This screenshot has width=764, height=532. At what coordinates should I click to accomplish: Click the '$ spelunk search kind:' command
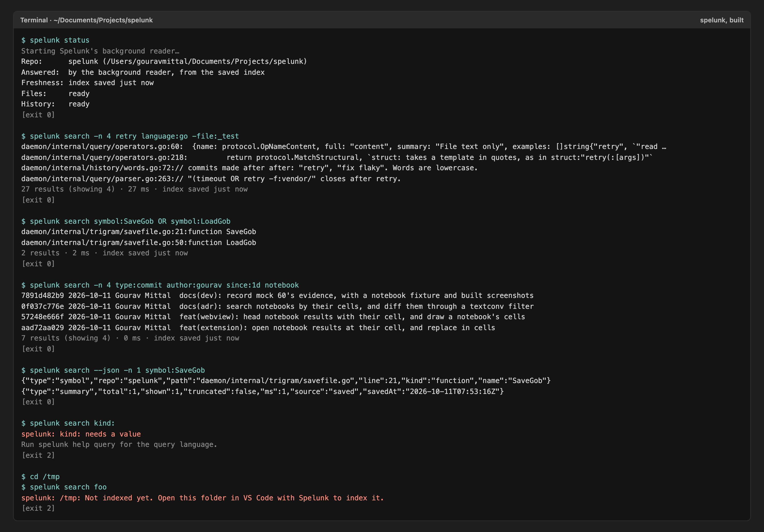point(68,423)
